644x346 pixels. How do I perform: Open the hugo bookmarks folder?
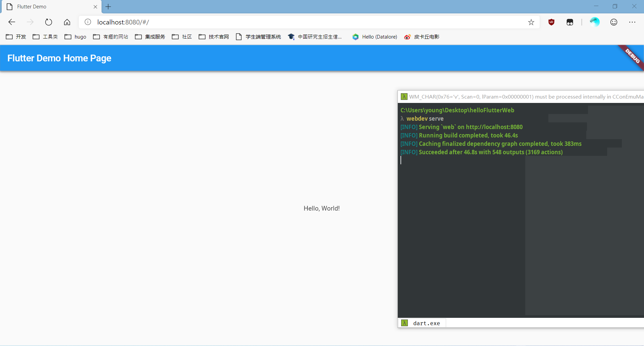(x=75, y=37)
